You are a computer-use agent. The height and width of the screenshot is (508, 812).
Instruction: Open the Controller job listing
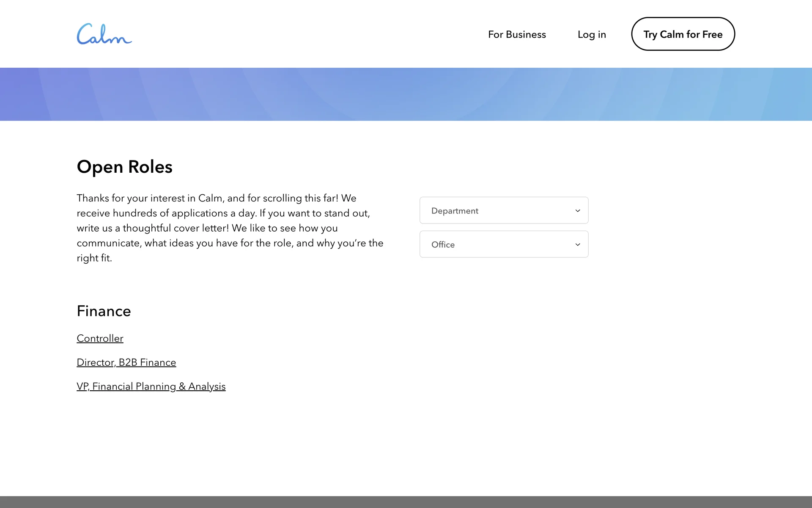pos(100,338)
